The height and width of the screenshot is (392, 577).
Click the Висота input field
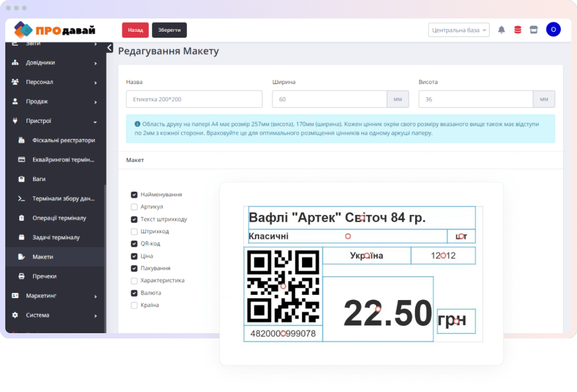coord(476,99)
